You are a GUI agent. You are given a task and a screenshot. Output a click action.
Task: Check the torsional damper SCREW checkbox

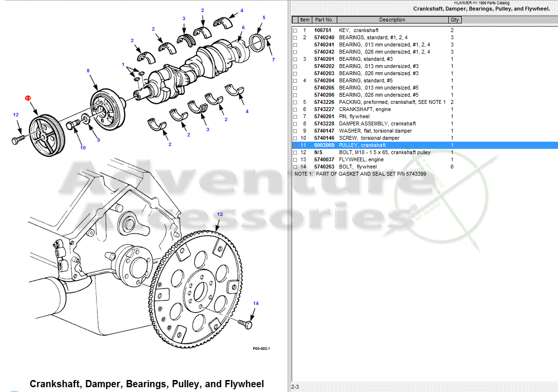point(295,138)
